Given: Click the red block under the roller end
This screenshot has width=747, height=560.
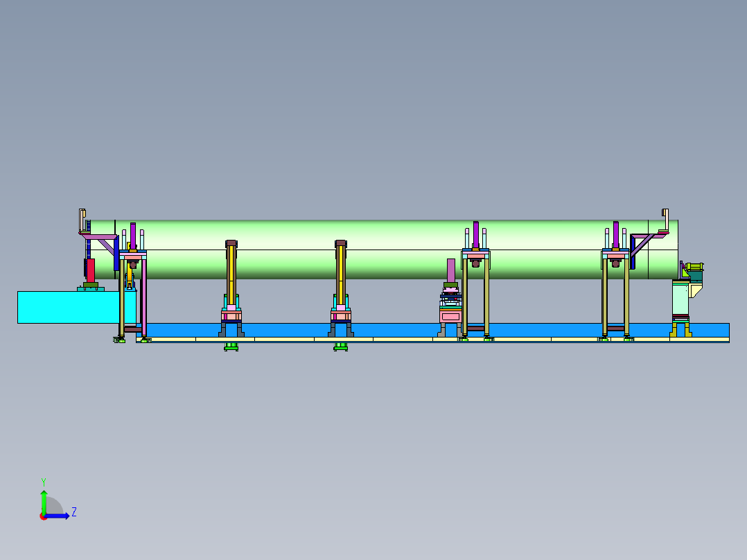Looking at the screenshot, I should click(91, 270).
